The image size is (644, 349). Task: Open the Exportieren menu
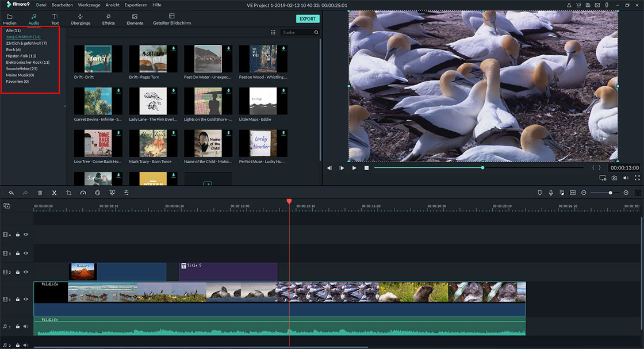point(136,5)
